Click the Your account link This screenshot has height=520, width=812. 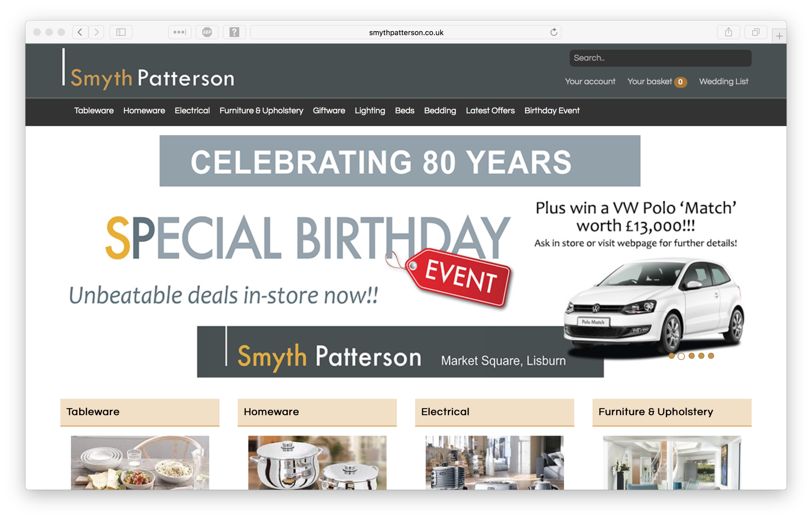[590, 81]
